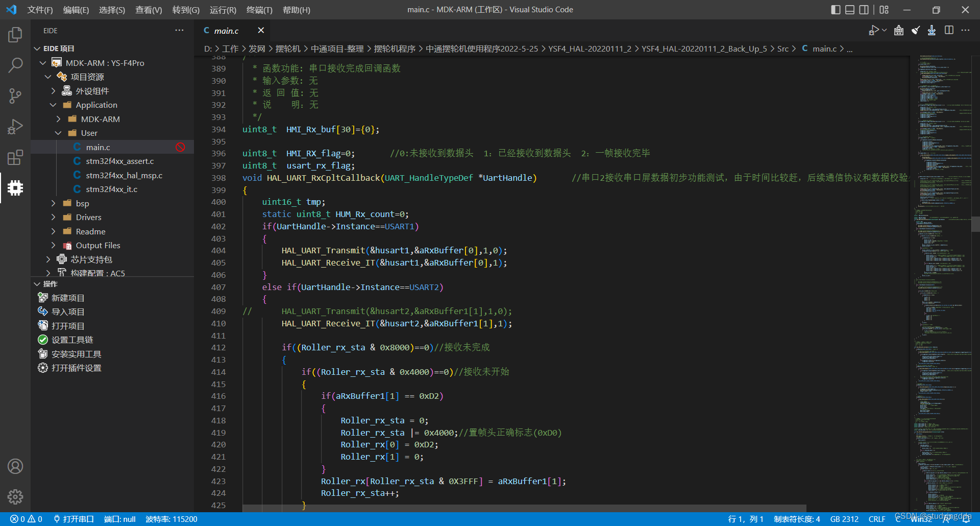This screenshot has height=526, width=980.
Task: Click 端口: null in status bar
Action: (119, 519)
